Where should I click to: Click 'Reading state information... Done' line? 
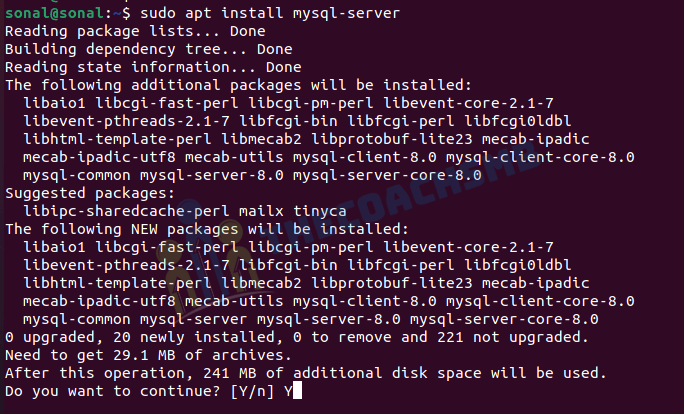pos(153,67)
